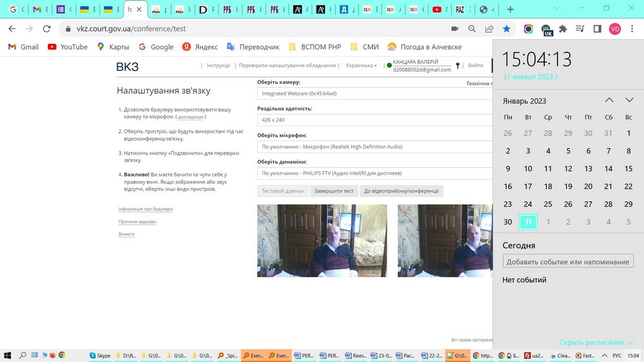Bookmark this page with the star icon

tap(507, 29)
